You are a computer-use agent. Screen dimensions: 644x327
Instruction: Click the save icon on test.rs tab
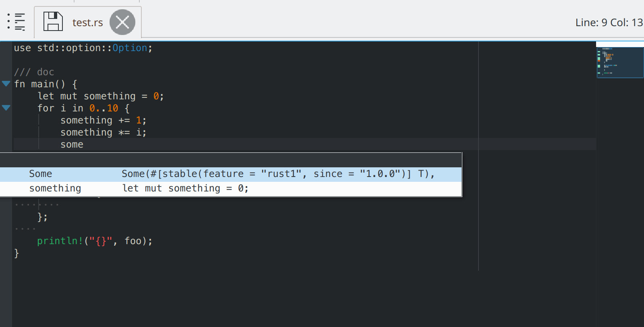pos(53,22)
